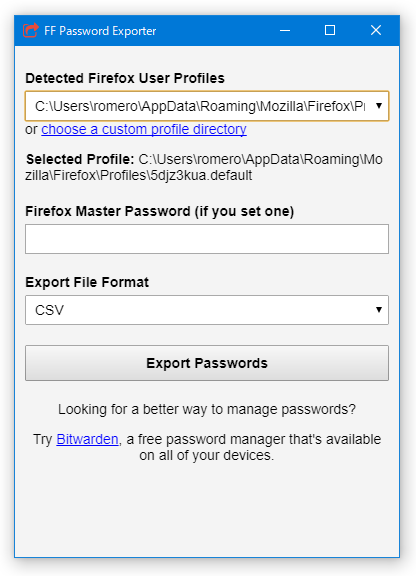The image size is (416, 576).
Task: Click the FF Password Exporter title text
Action: tap(100, 31)
